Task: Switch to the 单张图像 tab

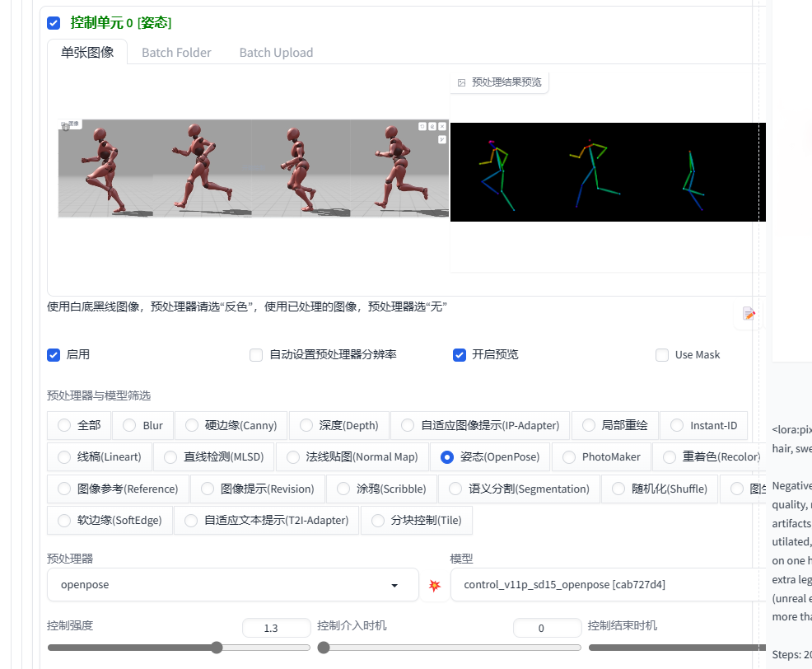Action: pos(87,53)
